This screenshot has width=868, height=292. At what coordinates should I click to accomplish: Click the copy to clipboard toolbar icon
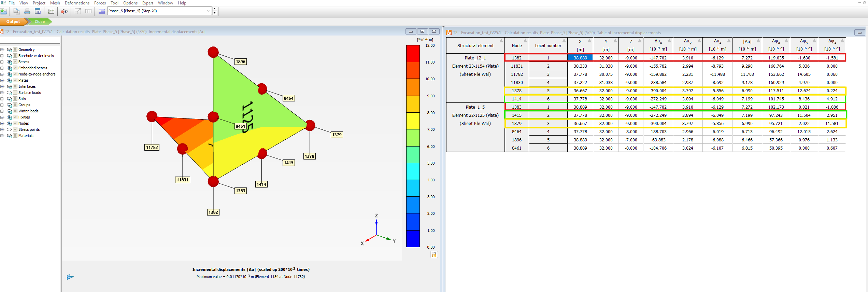16,11
